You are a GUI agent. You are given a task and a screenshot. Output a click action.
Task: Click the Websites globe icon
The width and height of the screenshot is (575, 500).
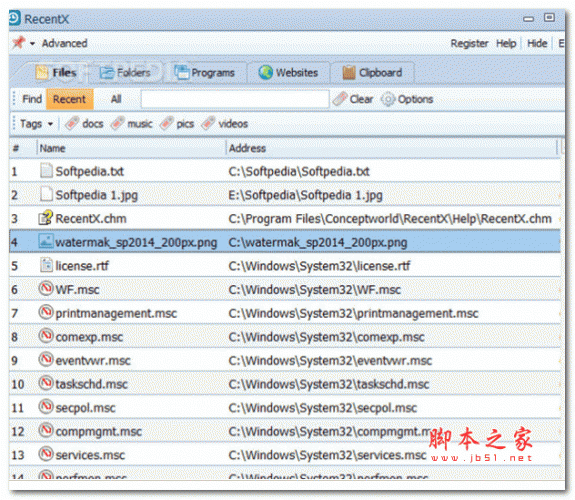pos(265,72)
